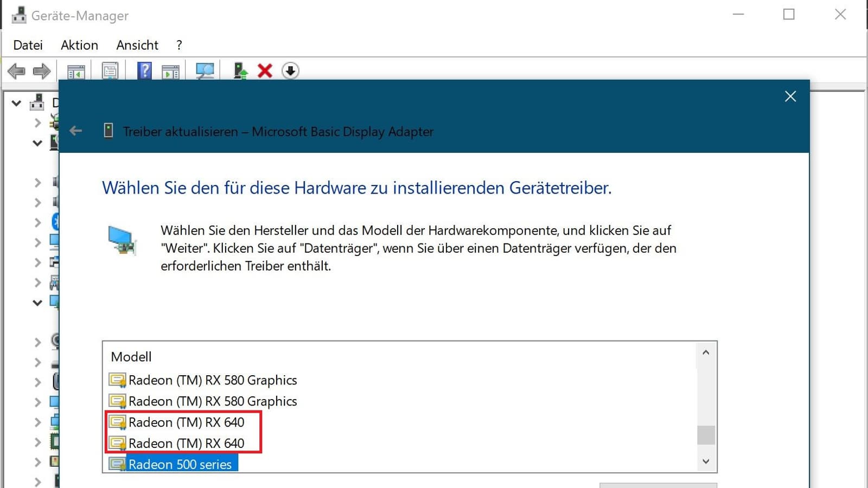Image resolution: width=868 pixels, height=488 pixels.
Task: Go back with the Geräte-Manager toolbar left arrow
Action: click(x=16, y=71)
